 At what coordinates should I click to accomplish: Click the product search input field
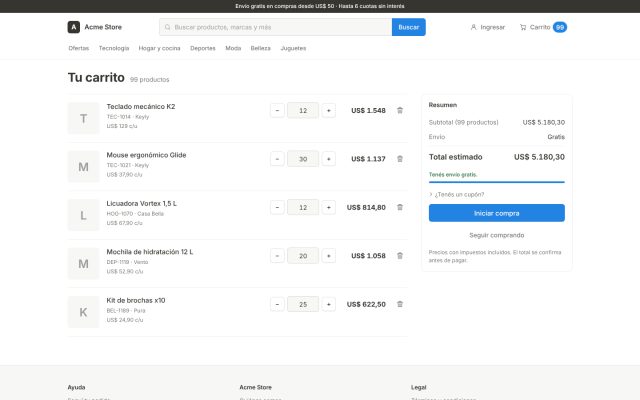point(276,27)
